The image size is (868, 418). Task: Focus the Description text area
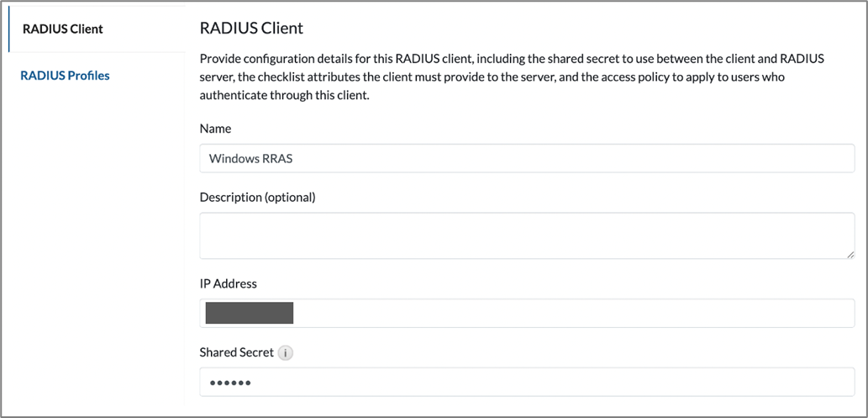[x=526, y=235]
